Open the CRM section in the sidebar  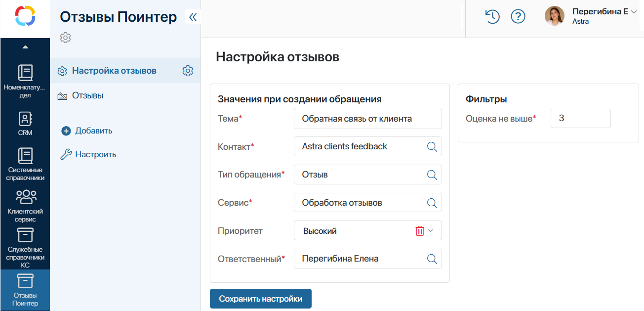point(25,121)
